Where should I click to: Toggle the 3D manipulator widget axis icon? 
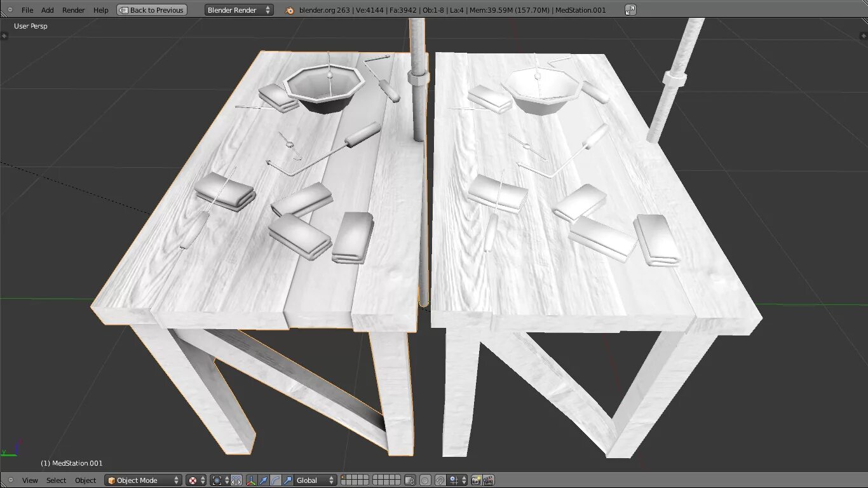pyautogui.click(x=252, y=480)
